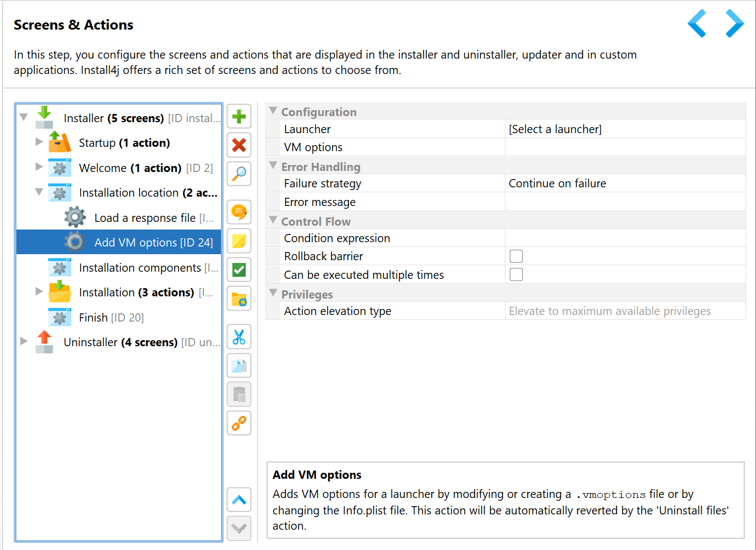The image size is (756, 550).
Task: Click the green plus add button
Action: 239,117
